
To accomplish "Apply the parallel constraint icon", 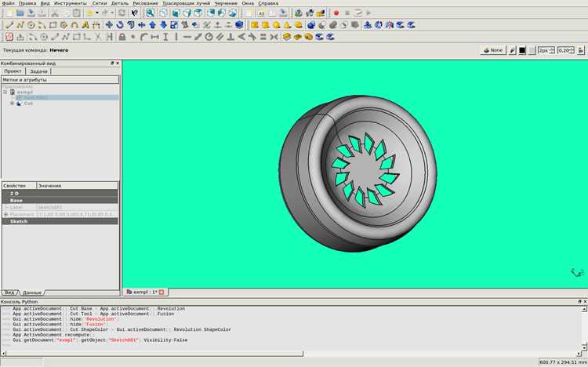I will 220,37.
